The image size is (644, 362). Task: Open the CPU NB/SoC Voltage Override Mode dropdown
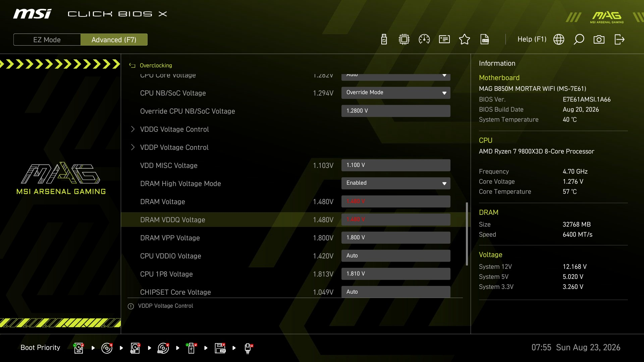tap(396, 93)
